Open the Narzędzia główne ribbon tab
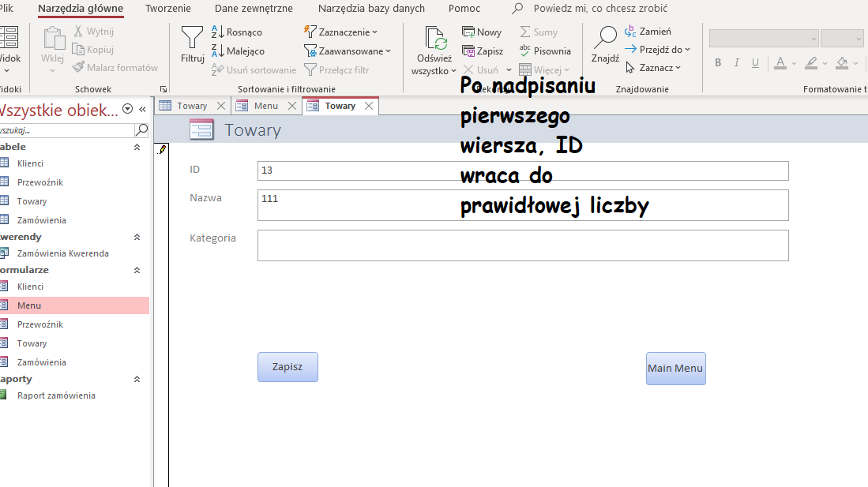This screenshot has height=487, width=868. [81, 9]
